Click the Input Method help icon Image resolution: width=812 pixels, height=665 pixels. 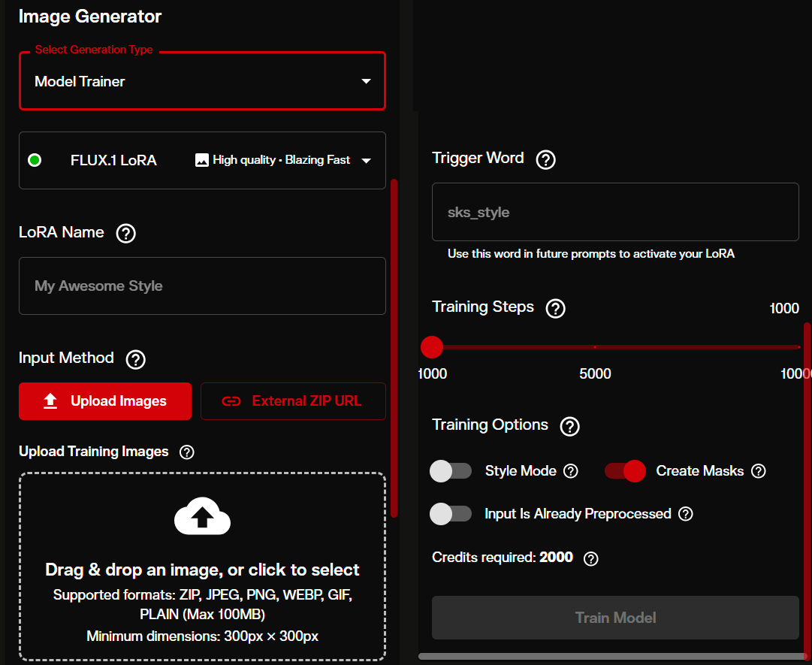pos(135,359)
